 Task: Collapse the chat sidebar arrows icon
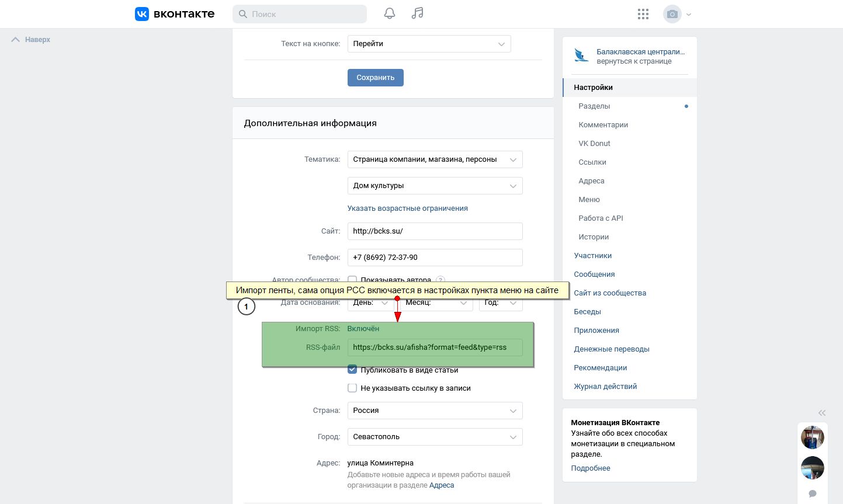(822, 412)
